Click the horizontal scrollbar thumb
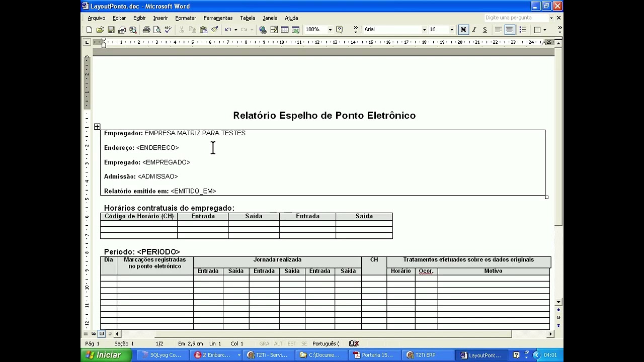The height and width of the screenshot is (362, 644). coord(333,334)
